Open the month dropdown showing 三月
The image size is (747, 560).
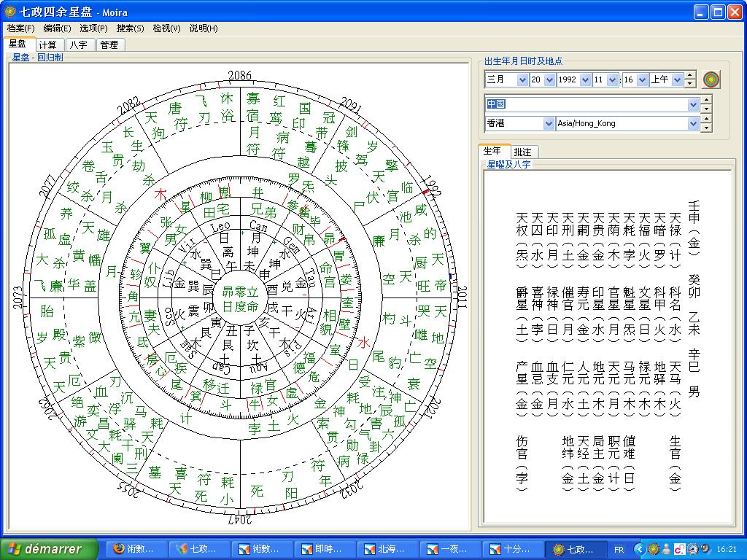click(x=522, y=79)
